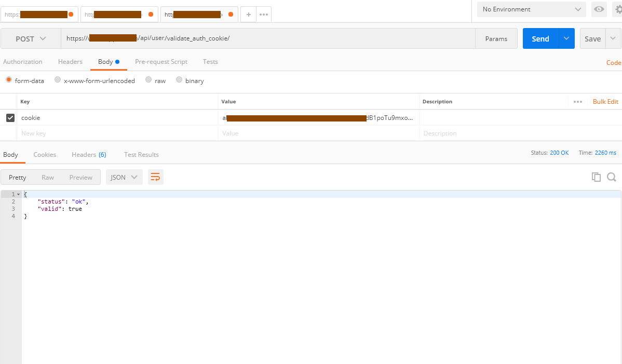
Task: Select the second request tab
Action: [x=119, y=15]
